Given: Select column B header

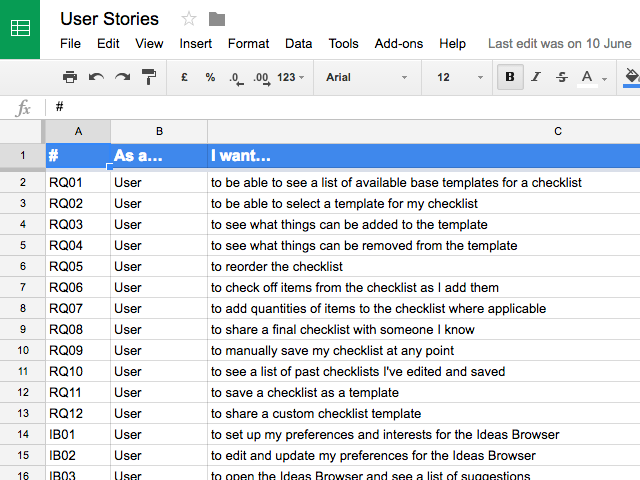Looking at the screenshot, I should coord(159,131).
